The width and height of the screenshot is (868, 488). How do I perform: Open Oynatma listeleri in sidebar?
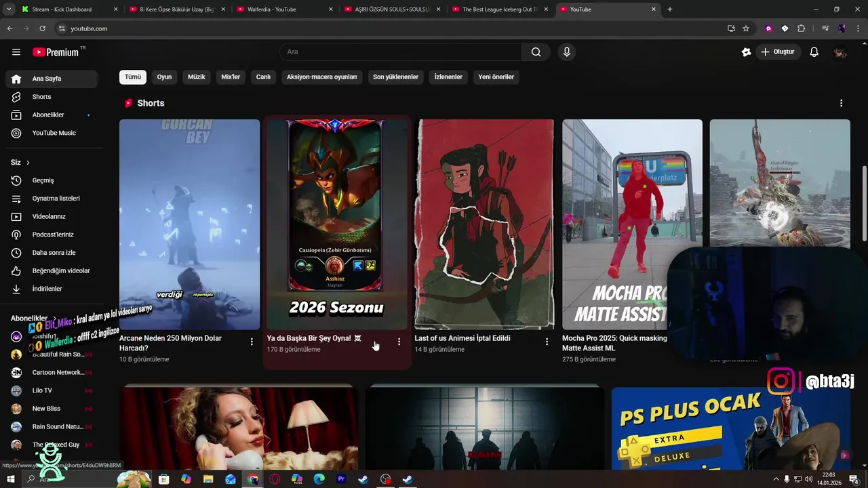(52, 199)
